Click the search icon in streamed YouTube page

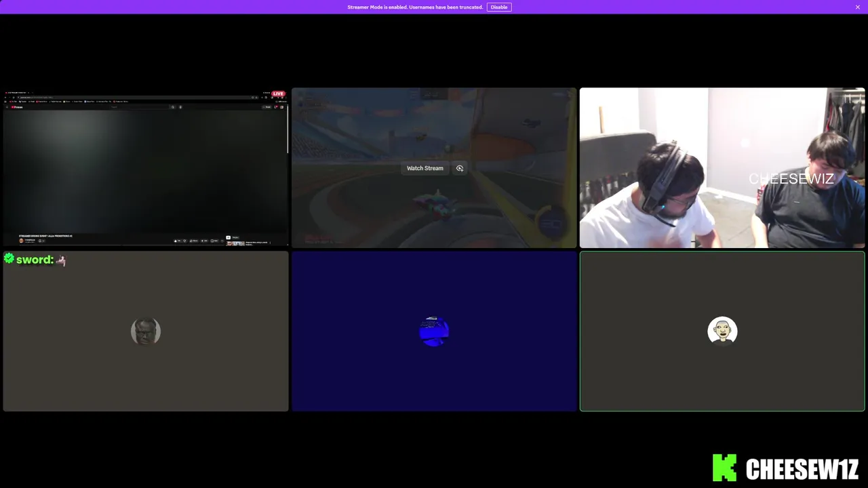[172, 107]
